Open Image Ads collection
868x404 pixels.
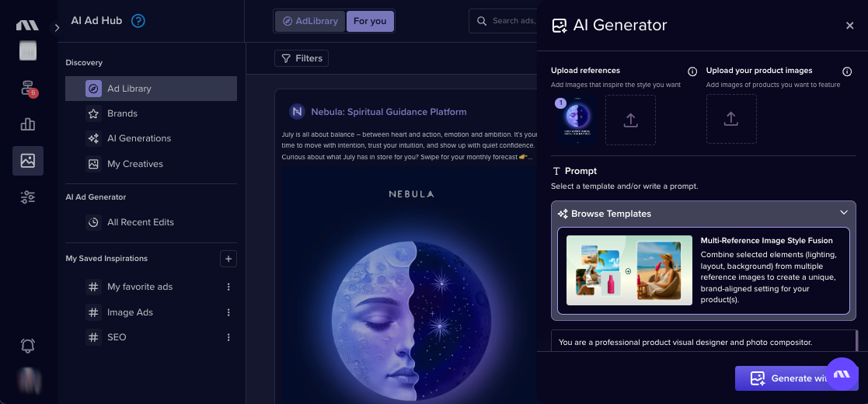pyautogui.click(x=130, y=312)
